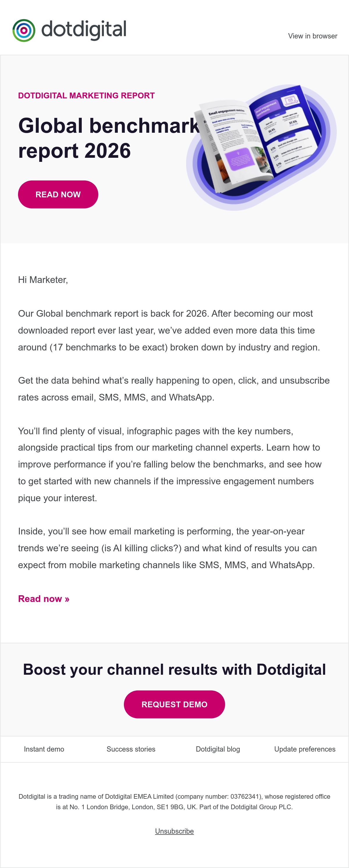Click the dotdigital wordmark in header
This screenshot has height=868, width=349.
(84, 30)
